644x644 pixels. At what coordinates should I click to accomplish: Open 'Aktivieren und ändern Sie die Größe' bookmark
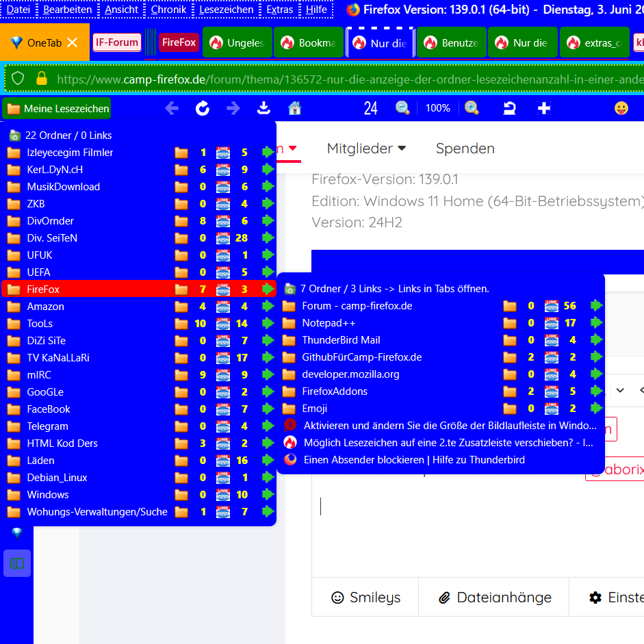[441, 426]
